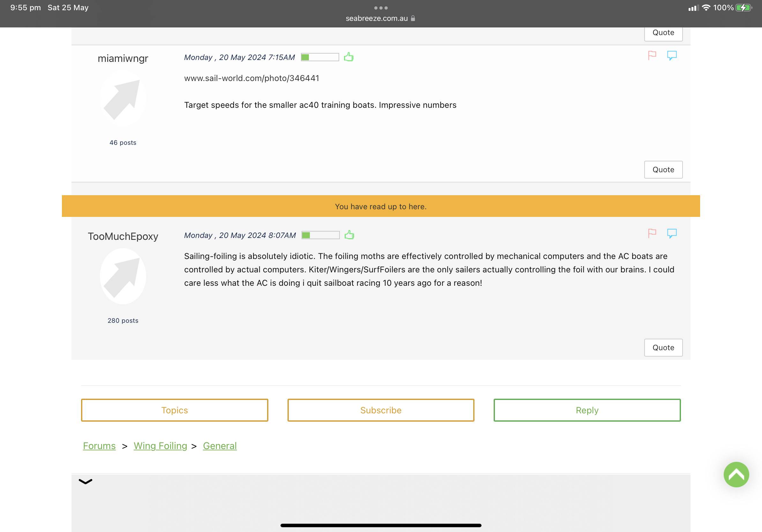Return to Topics list
Screen dimensions: 762x532
[x=175, y=410]
